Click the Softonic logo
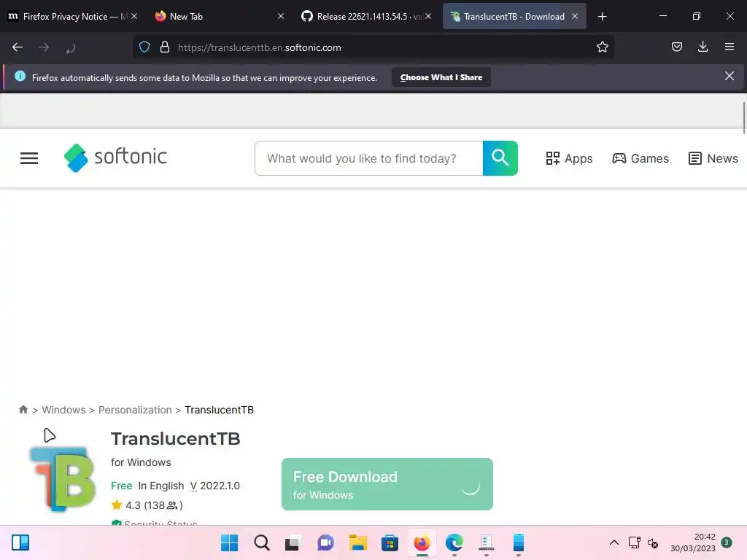 tap(115, 157)
